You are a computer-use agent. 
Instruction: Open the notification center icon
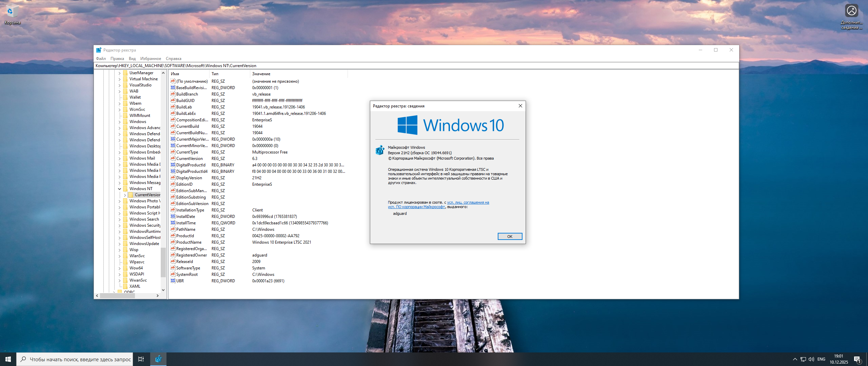click(857, 359)
